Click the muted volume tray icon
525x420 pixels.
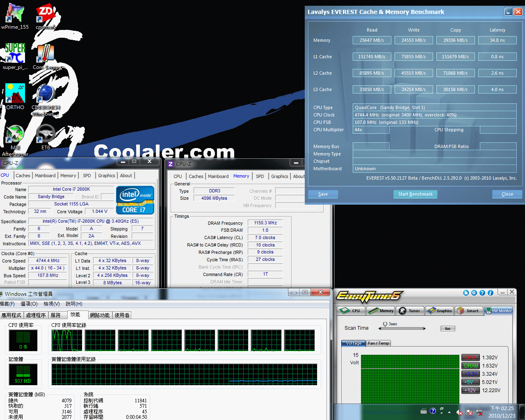click(x=459, y=412)
